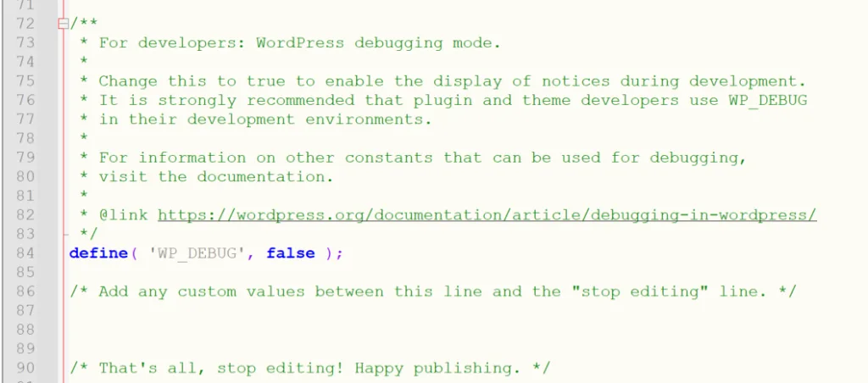
Task: Place cursor on 'false' in the define statement
Action: pyautogui.click(x=291, y=253)
